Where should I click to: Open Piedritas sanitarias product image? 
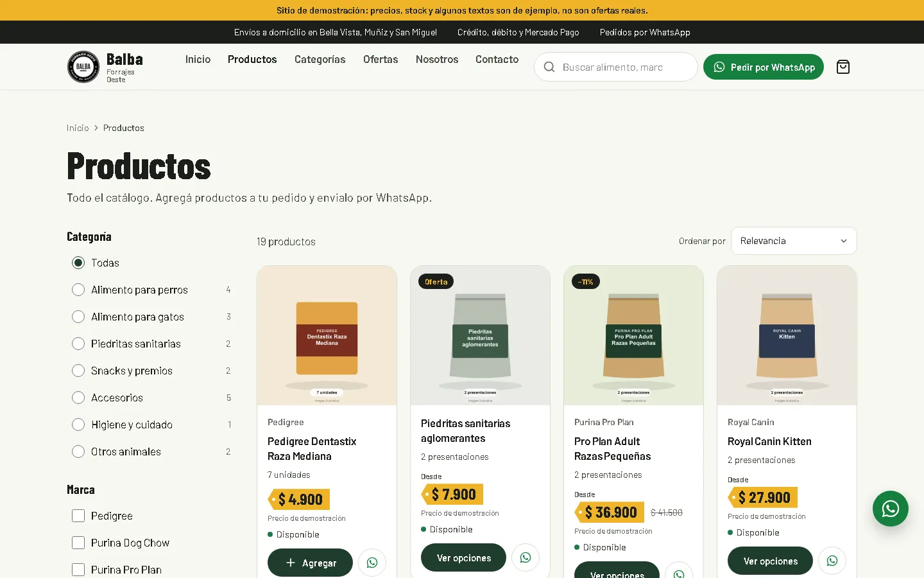[480, 335]
